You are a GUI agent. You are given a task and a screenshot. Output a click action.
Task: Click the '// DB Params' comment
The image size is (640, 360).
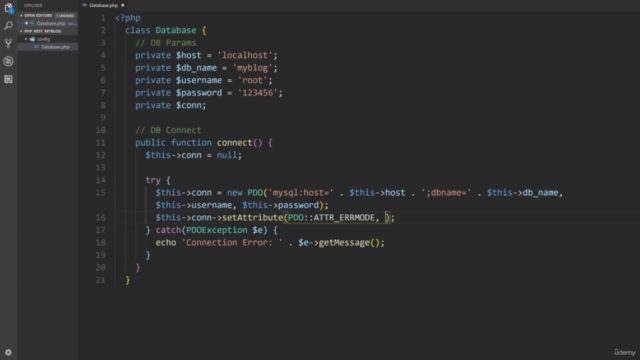pos(166,43)
